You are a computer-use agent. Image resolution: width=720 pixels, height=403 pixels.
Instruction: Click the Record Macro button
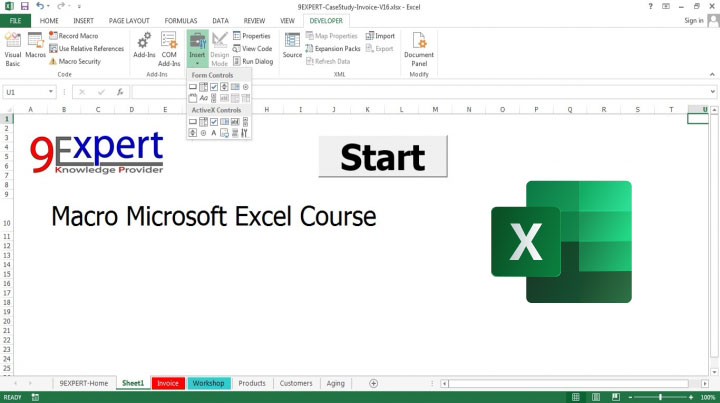[73, 36]
